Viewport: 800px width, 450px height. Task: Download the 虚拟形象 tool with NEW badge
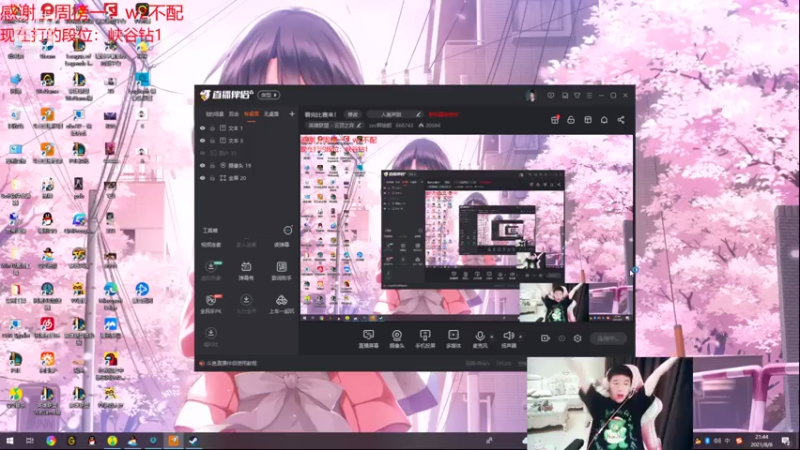[211, 270]
